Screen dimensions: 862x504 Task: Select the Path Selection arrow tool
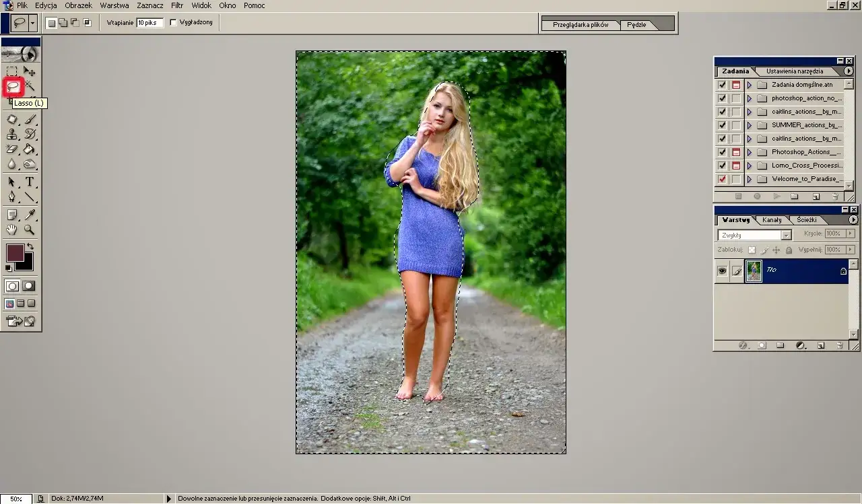click(12, 182)
